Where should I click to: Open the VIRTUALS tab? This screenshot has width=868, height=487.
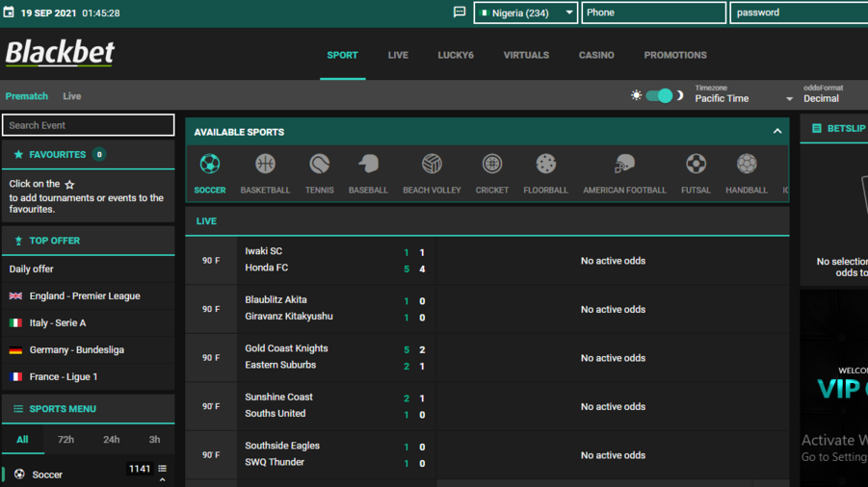click(526, 55)
